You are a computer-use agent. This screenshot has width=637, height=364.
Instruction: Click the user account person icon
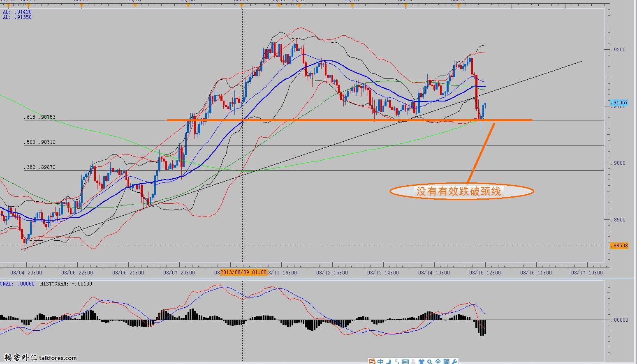tap(413, 362)
